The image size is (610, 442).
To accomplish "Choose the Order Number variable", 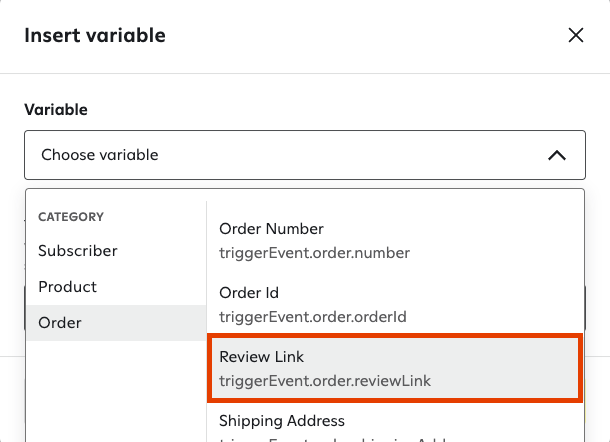I will tap(395, 240).
